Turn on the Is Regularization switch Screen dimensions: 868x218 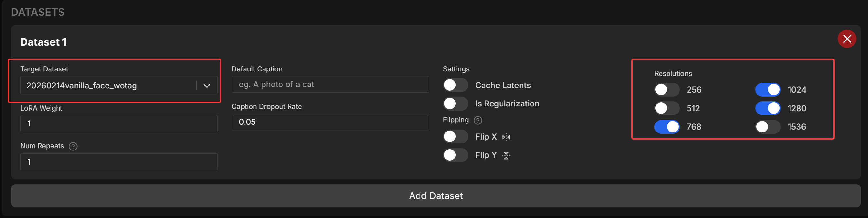455,104
